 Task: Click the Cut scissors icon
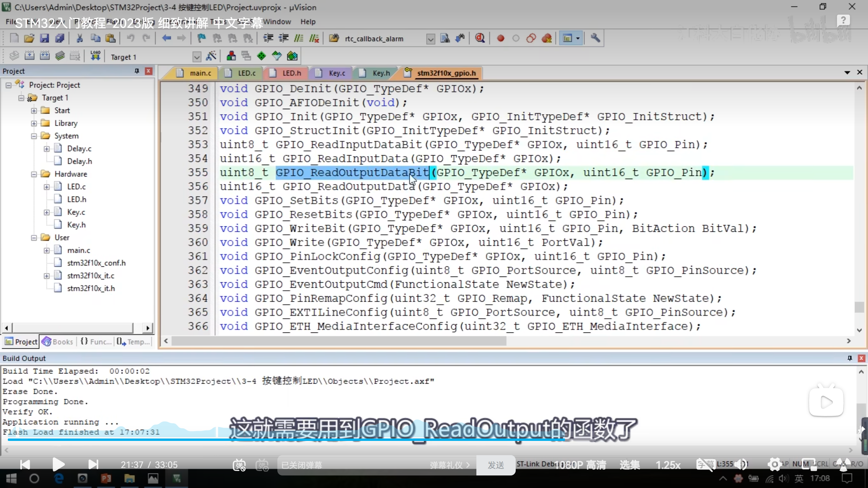[x=80, y=38]
